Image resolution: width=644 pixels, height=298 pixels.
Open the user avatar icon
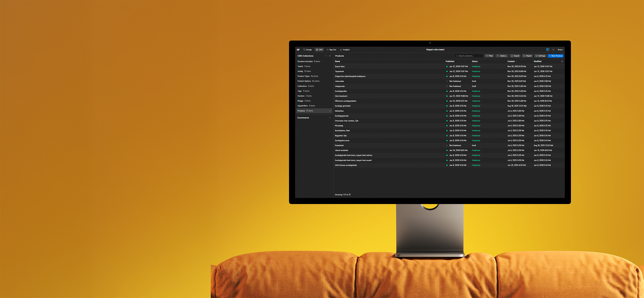click(548, 50)
